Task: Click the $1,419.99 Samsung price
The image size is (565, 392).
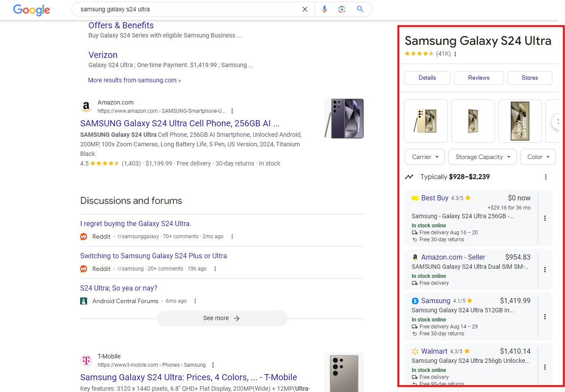Action: coord(515,301)
